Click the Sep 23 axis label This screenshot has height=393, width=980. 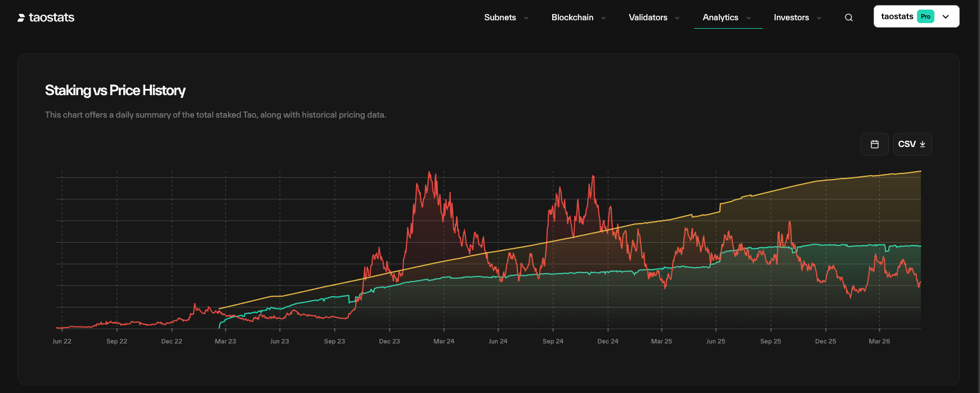pos(334,341)
